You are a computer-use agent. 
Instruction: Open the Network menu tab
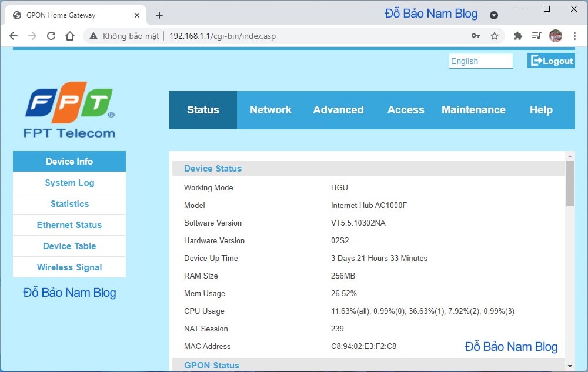click(x=270, y=110)
